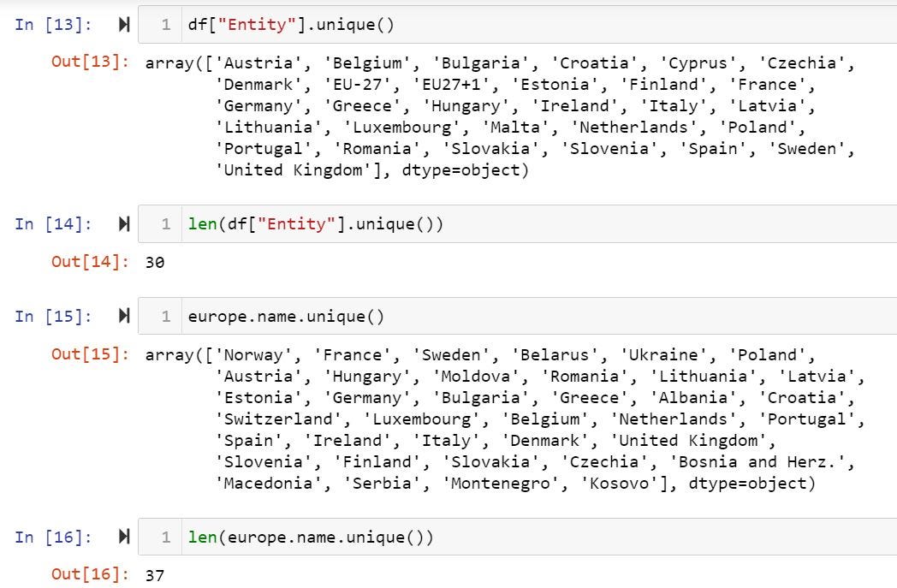The image size is (897, 588).
Task: Click the run icon beside In [14]
Action: click(124, 224)
